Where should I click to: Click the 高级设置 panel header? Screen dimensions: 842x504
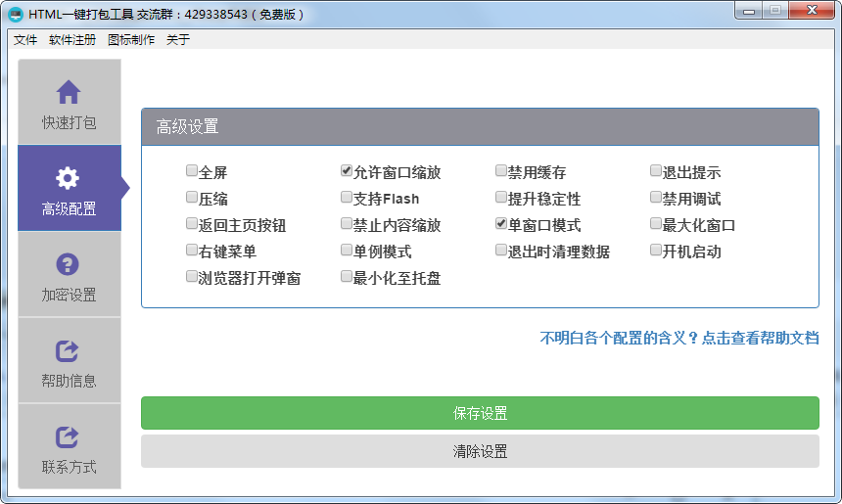click(480, 126)
